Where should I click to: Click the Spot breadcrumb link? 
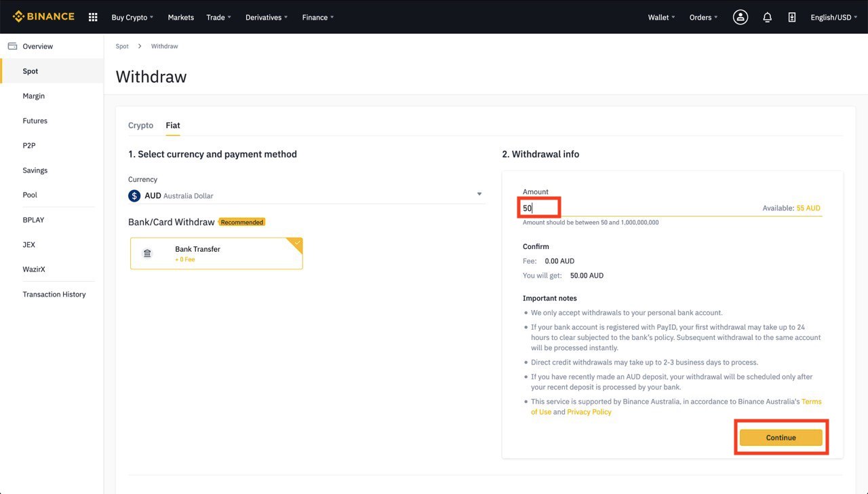[x=122, y=46]
